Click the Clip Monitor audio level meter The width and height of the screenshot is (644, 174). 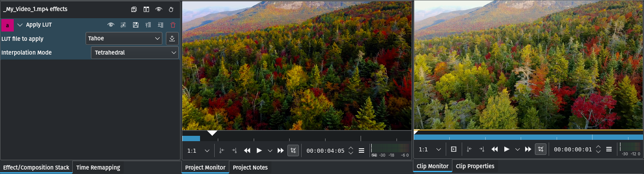click(630, 149)
